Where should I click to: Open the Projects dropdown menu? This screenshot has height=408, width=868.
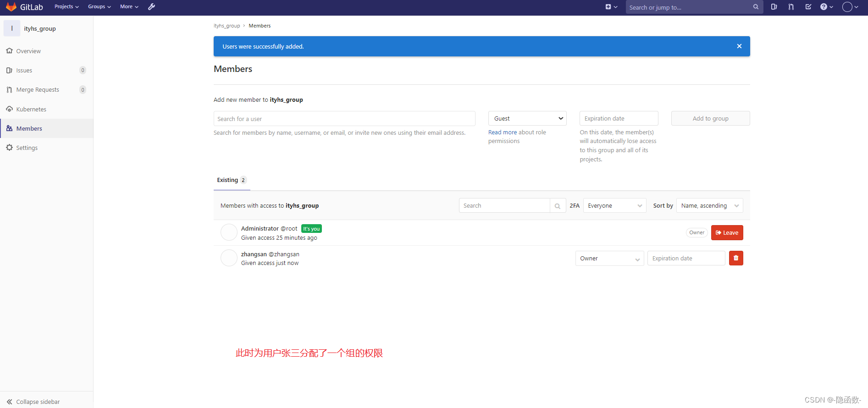pos(66,6)
